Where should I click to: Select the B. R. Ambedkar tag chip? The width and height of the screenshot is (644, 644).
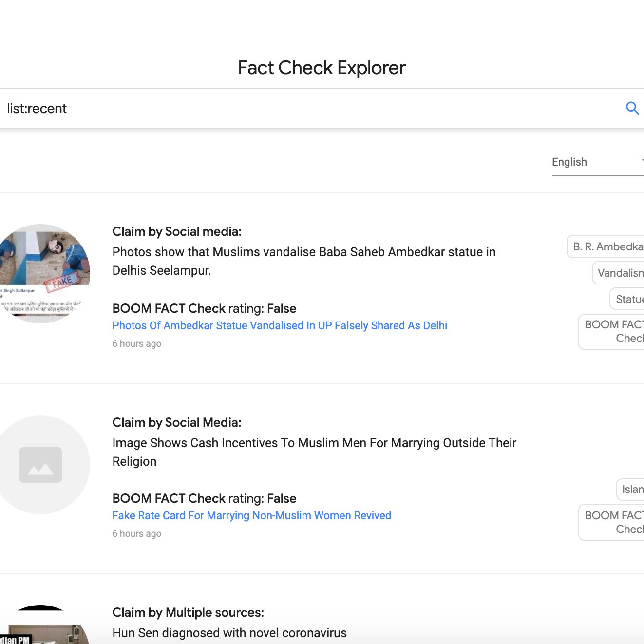tap(606, 246)
